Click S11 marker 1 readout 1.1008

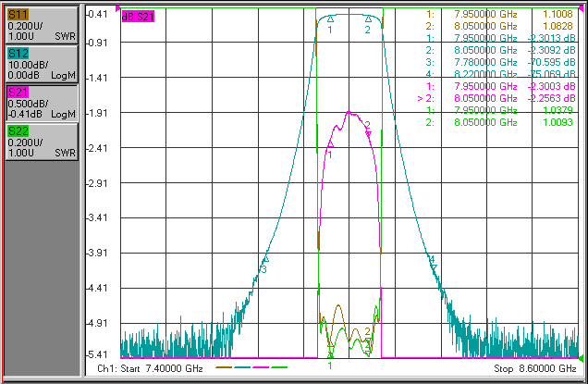coord(557,14)
